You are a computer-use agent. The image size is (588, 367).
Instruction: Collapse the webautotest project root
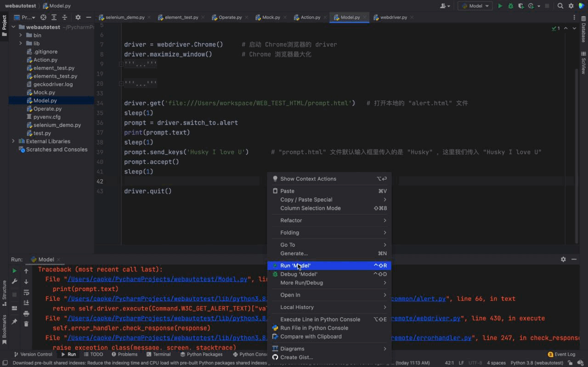click(13, 27)
